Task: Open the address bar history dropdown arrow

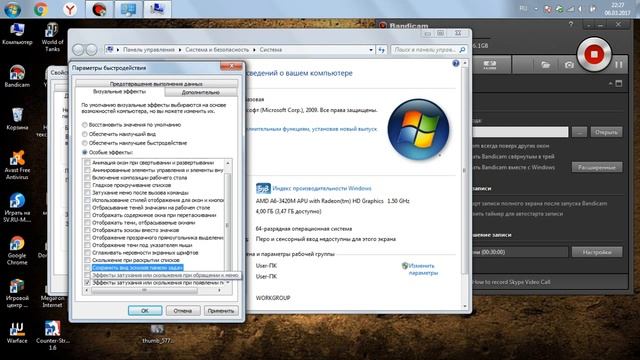Action: coord(371,50)
